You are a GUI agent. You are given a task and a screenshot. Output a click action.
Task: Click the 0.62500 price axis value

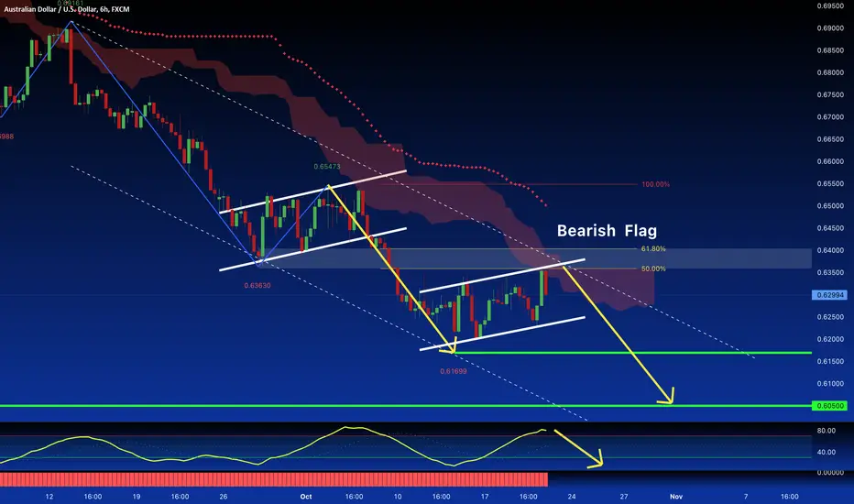[x=830, y=316]
